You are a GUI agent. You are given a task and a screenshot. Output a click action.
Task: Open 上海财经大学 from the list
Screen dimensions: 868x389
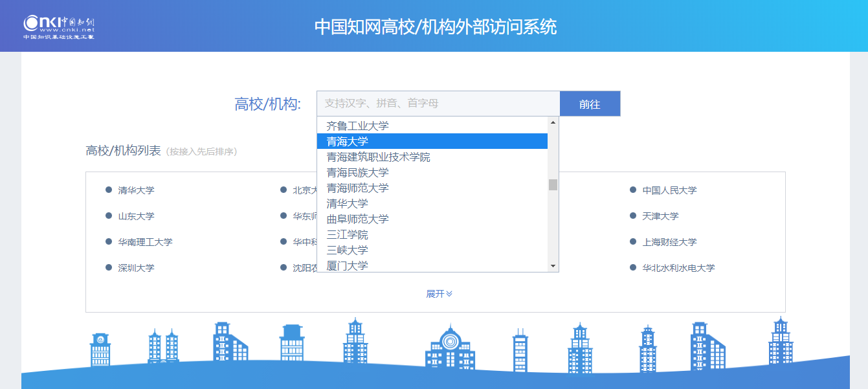[669, 242]
